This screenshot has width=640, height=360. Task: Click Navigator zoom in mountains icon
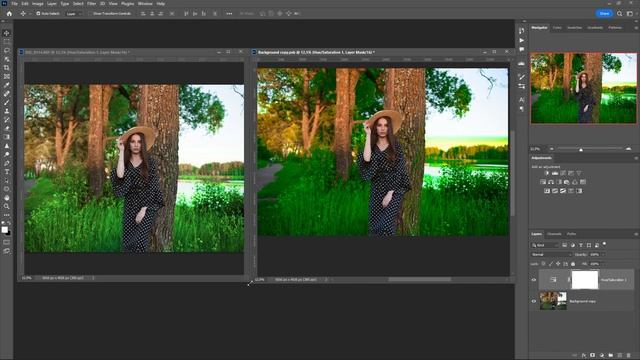628,149
